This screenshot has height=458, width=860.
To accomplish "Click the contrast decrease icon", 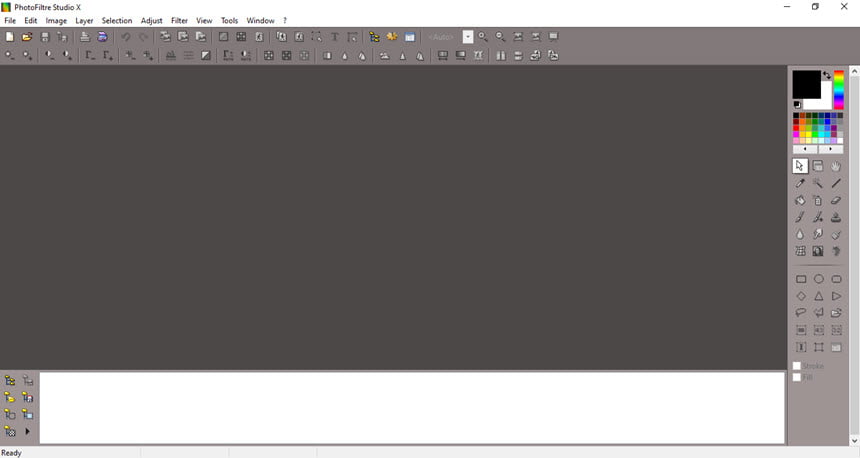I will 49,55.
